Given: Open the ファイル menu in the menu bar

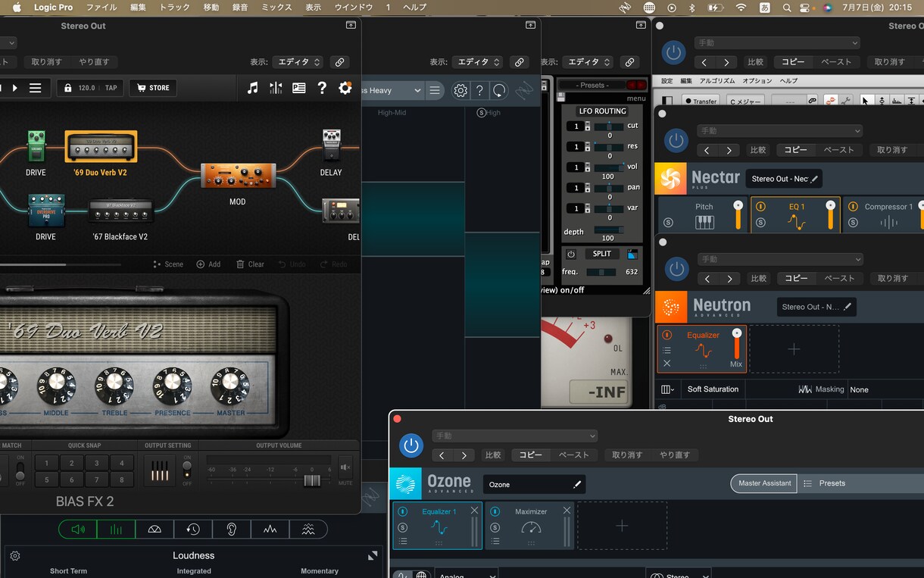Looking at the screenshot, I should pos(101,8).
